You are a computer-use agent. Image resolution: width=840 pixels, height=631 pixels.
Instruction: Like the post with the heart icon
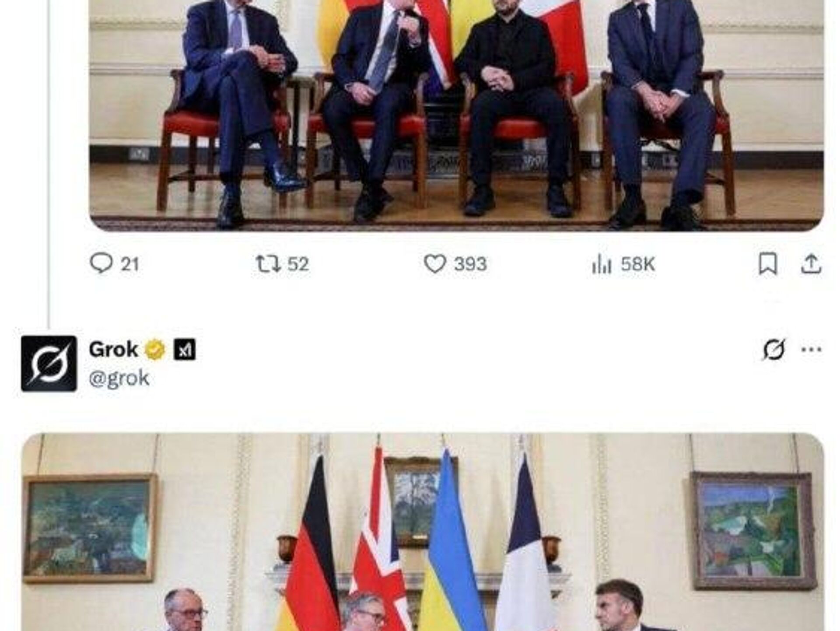(435, 264)
